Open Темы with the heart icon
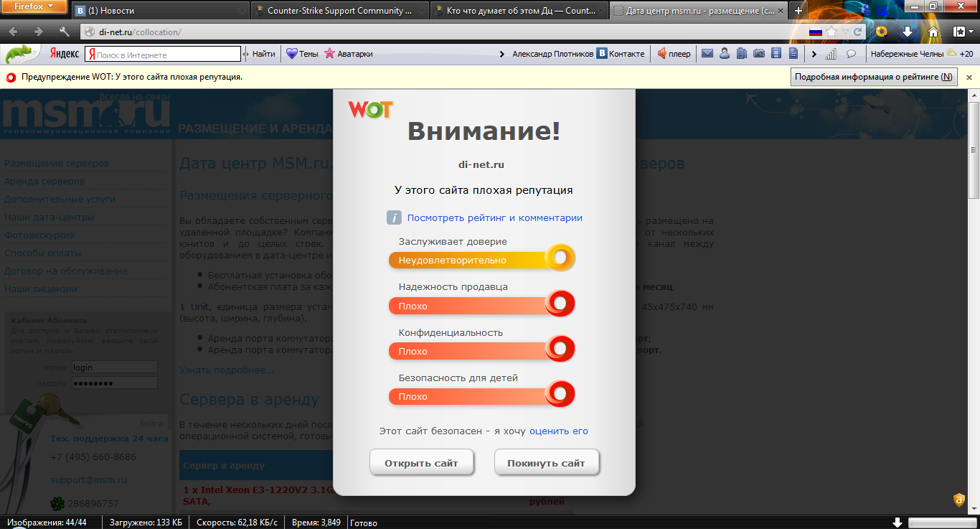This screenshot has height=529, width=980. coord(302,54)
